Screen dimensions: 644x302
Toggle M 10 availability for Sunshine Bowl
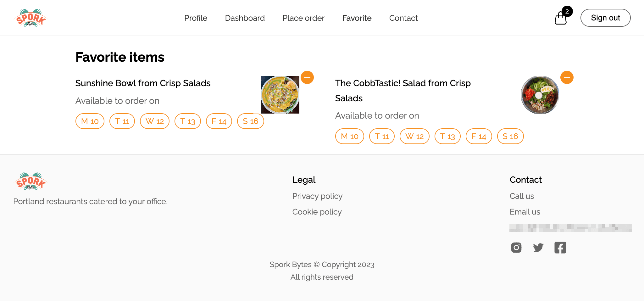[90, 121]
